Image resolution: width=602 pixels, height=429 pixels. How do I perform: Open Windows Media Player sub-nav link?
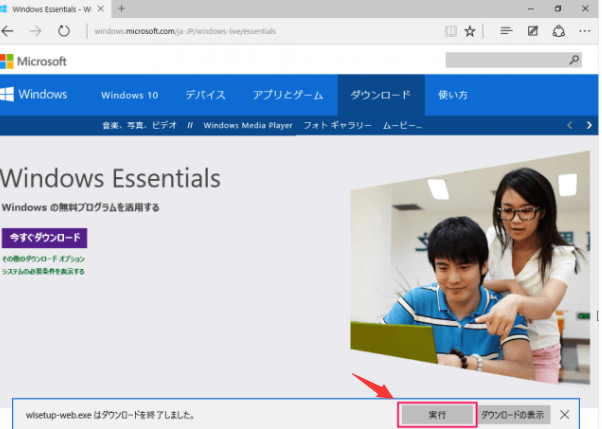[248, 125]
